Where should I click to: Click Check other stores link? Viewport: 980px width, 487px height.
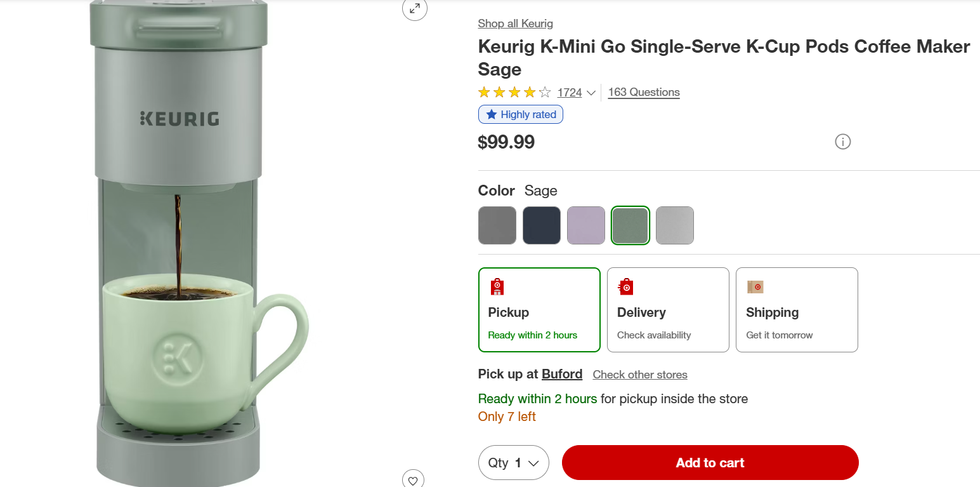click(x=639, y=375)
